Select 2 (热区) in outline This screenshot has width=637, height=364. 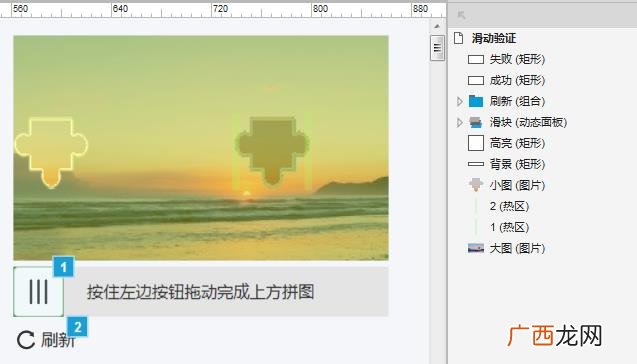click(509, 206)
